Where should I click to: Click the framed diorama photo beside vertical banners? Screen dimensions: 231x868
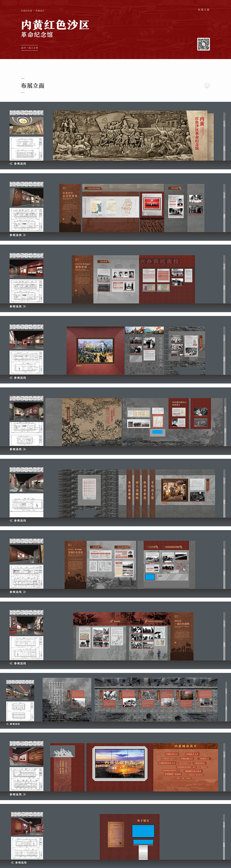coord(175,489)
